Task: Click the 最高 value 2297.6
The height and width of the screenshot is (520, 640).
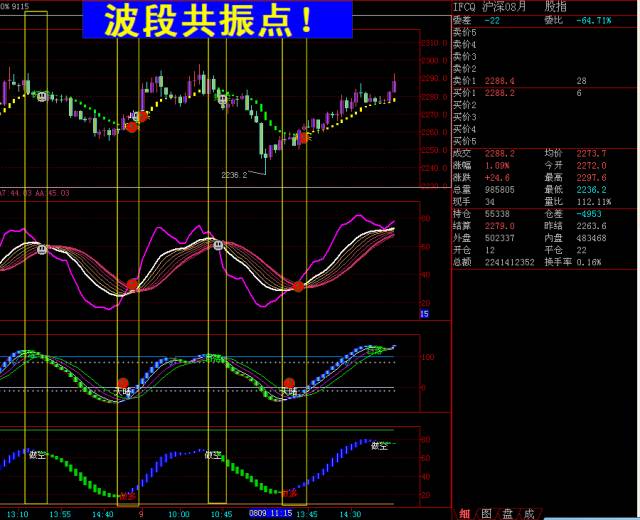Action: click(591, 178)
